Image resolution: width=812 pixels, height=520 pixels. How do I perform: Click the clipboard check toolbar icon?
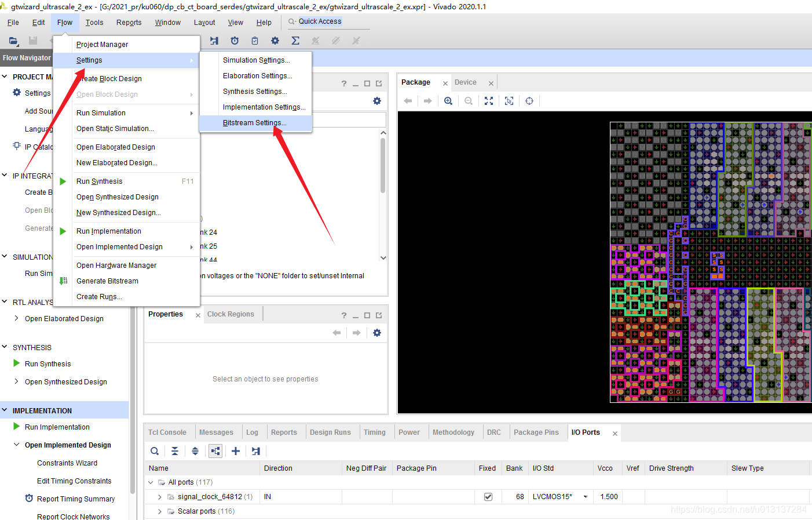pyautogui.click(x=255, y=41)
